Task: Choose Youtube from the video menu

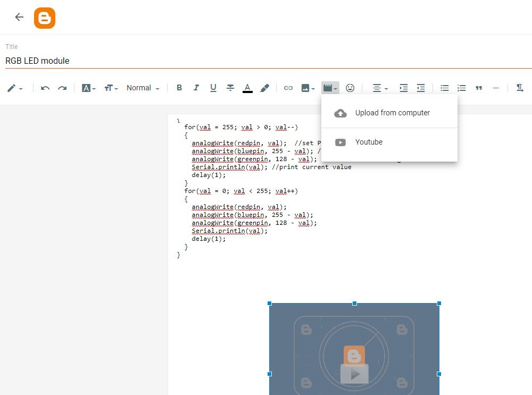Action: coord(389,142)
